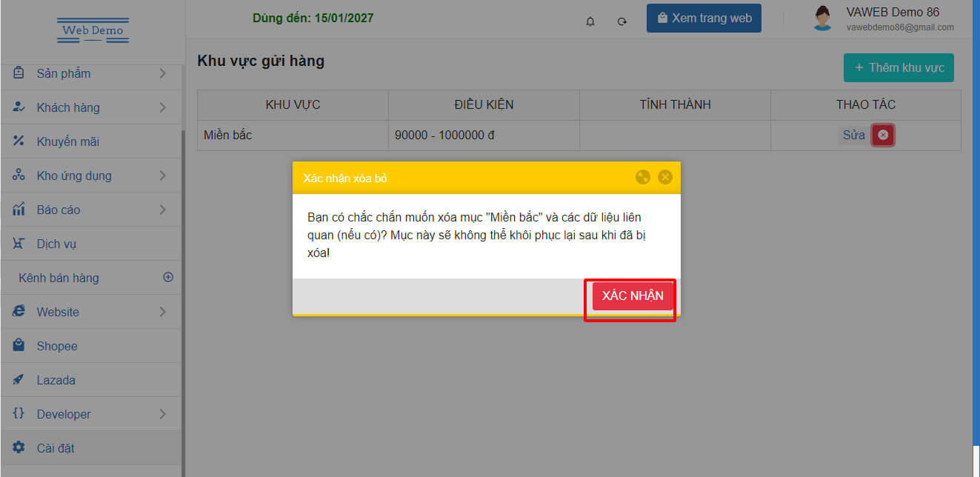980x477 pixels.
Task: Click the red delete icon for Miền bắc
Action: 883,135
